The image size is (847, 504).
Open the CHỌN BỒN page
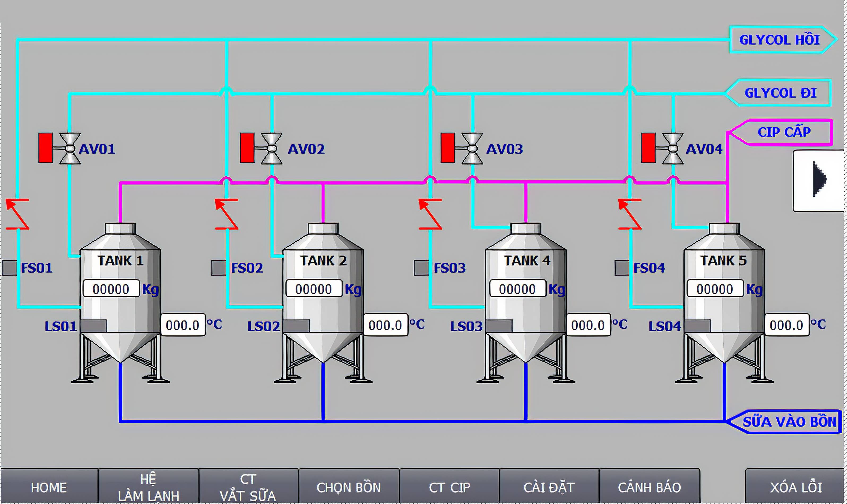[349, 486]
